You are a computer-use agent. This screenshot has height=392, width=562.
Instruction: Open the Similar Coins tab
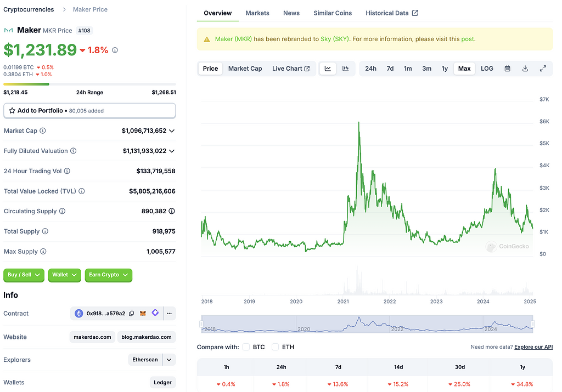point(333,13)
